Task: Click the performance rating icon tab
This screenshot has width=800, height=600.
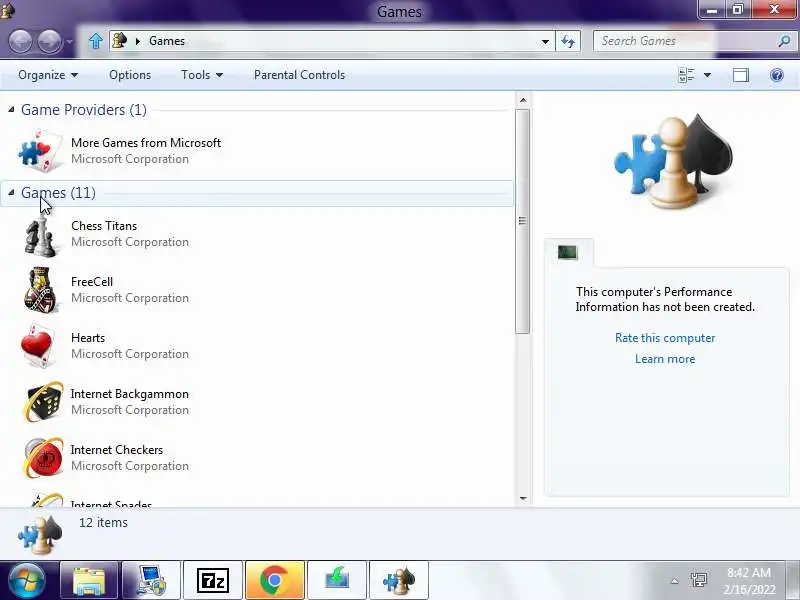Action: coord(568,252)
